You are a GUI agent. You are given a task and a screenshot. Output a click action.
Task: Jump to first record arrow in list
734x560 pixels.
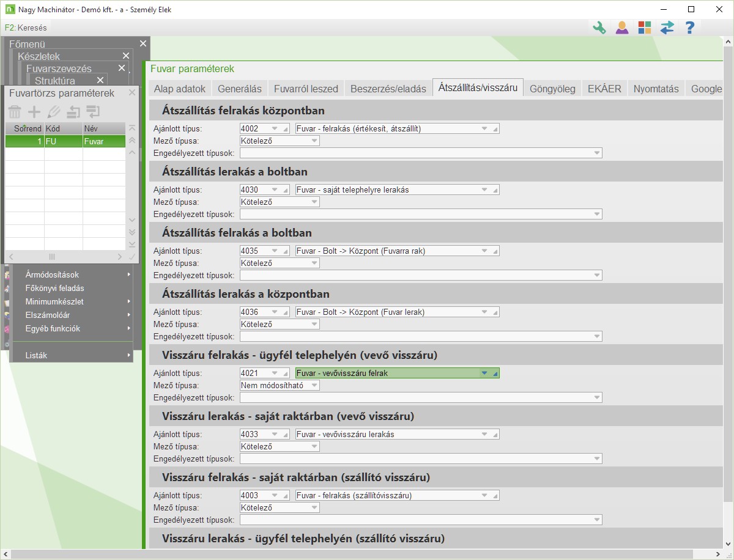pyautogui.click(x=132, y=128)
